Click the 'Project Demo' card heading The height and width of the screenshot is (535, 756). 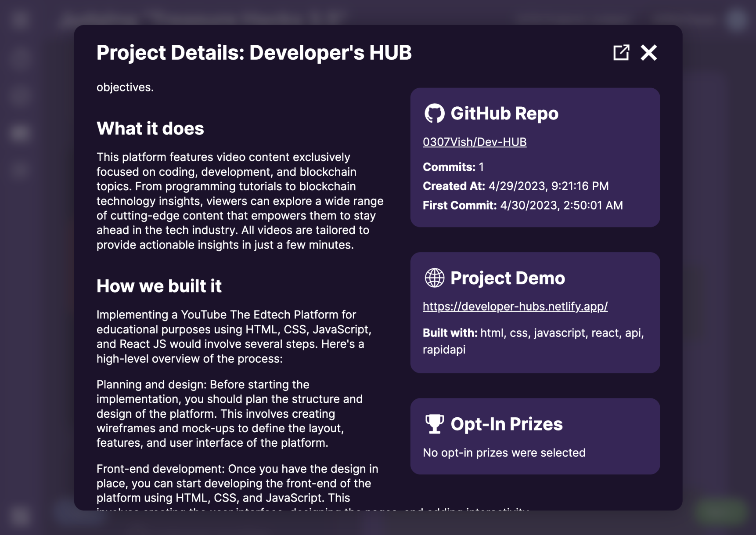pyautogui.click(x=508, y=278)
